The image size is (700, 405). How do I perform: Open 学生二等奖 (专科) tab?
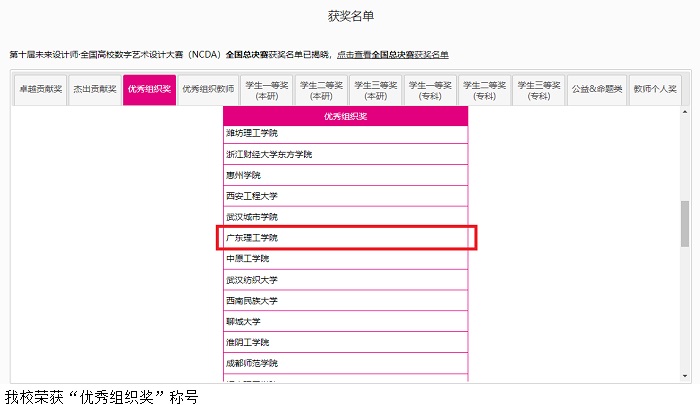click(x=485, y=90)
